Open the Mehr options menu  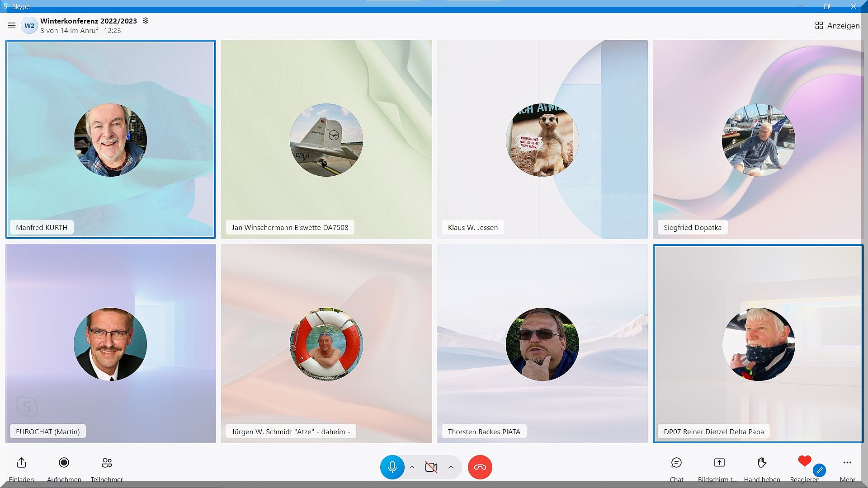[847, 463]
